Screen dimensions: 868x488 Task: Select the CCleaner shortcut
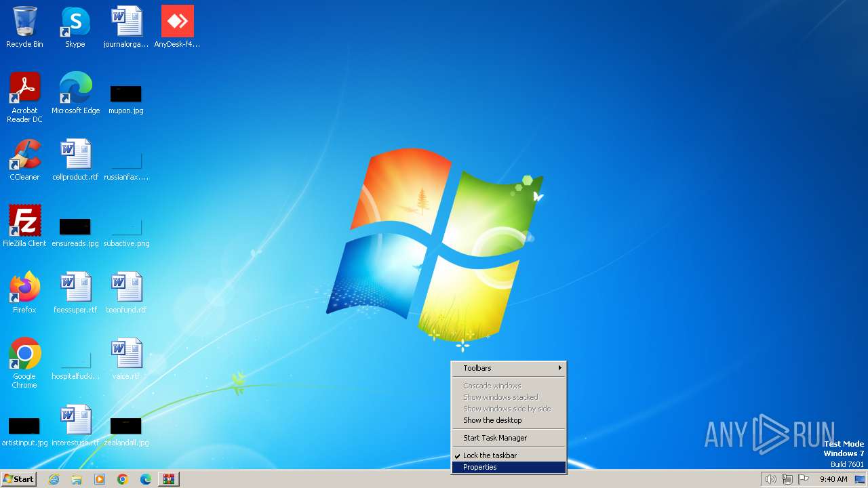pyautogui.click(x=24, y=160)
